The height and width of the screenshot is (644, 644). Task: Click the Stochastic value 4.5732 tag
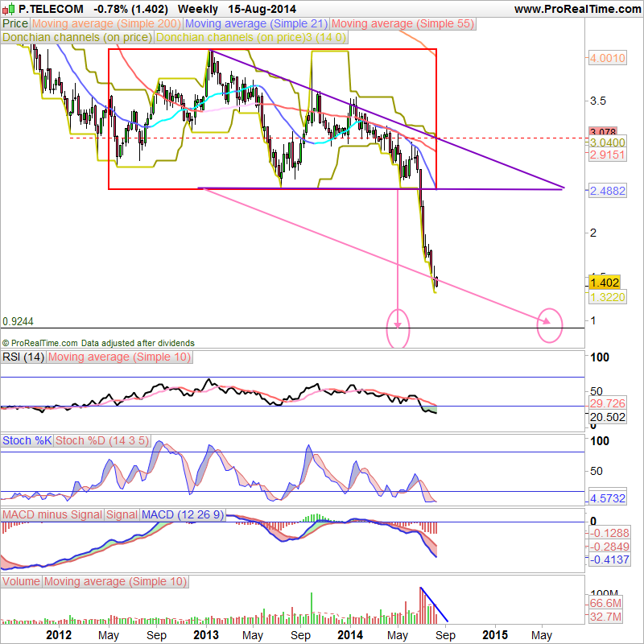coord(608,498)
